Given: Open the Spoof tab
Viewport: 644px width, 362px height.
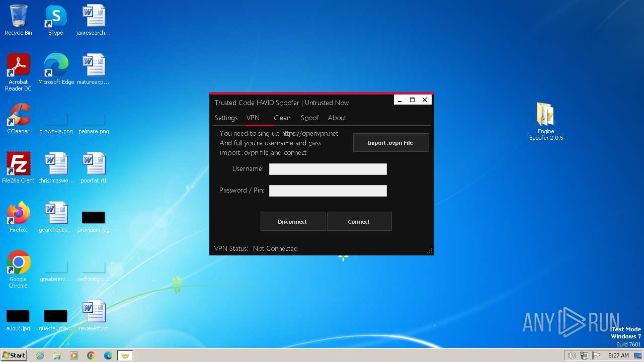Looking at the screenshot, I should click(309, 118).
